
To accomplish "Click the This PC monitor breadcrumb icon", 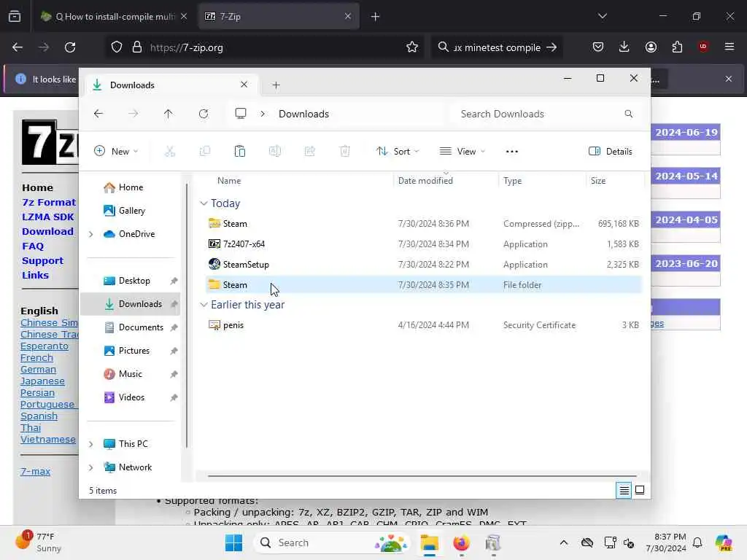I will coord(241,114).
